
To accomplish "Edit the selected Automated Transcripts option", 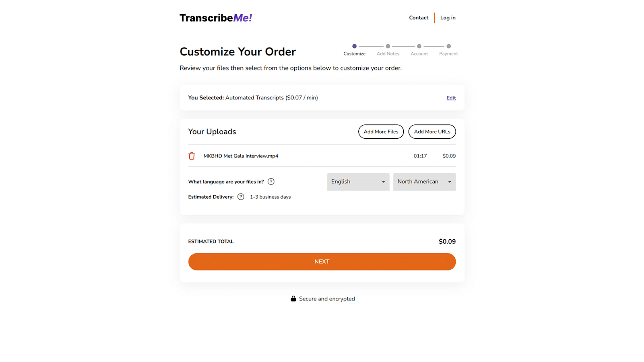I will tap(451, 98).
